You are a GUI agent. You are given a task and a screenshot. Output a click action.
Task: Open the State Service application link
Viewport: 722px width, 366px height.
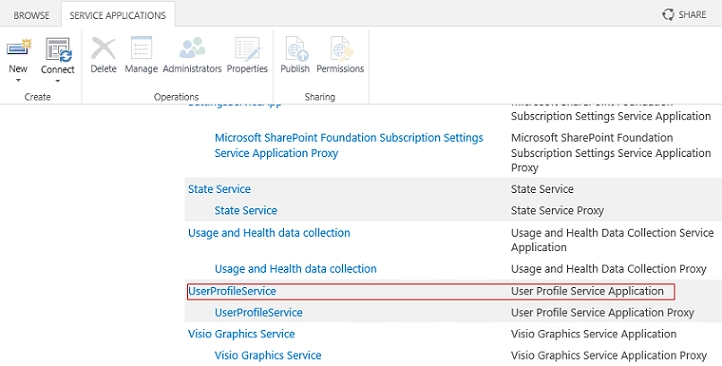pos(219,189)
